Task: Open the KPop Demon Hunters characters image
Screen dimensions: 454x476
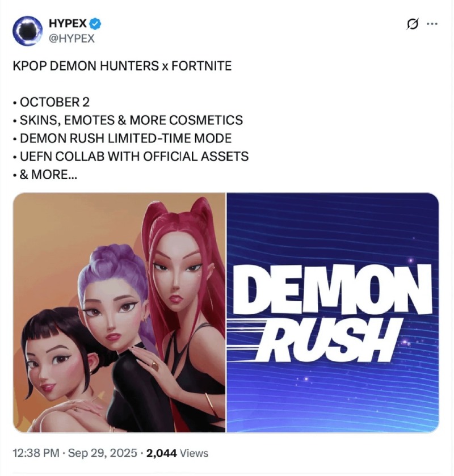Action: (119, 313)
